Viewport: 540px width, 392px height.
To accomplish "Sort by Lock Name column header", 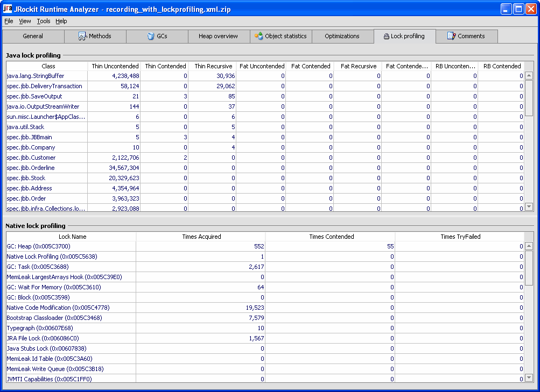I will click(72, 237).
